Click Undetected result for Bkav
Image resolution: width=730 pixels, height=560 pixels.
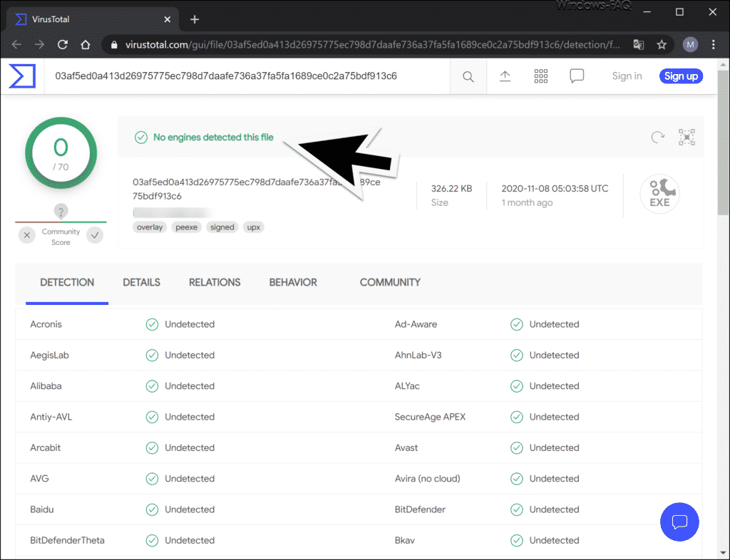[554, 541]
